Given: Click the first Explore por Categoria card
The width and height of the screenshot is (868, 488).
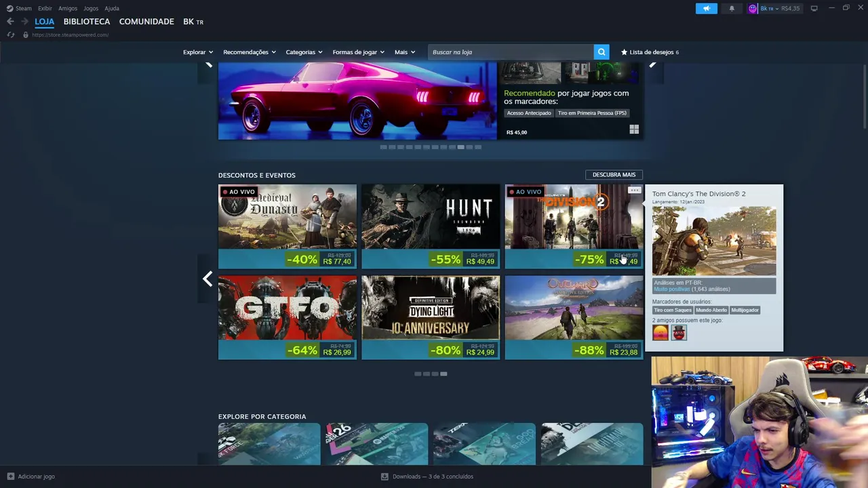Looking at the screenshot, I should coord(269,444).
